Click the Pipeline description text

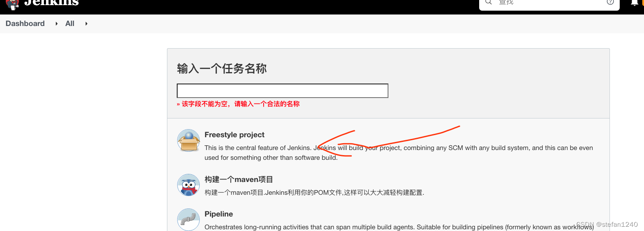pyautogui.click(x=399, y=227)
